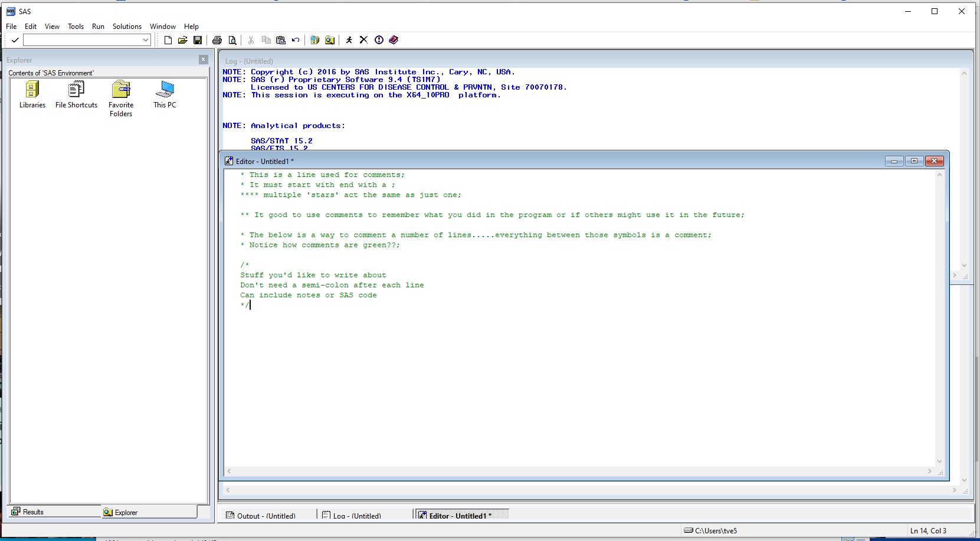Save the program with the floppy disk icon

(198, 40)
